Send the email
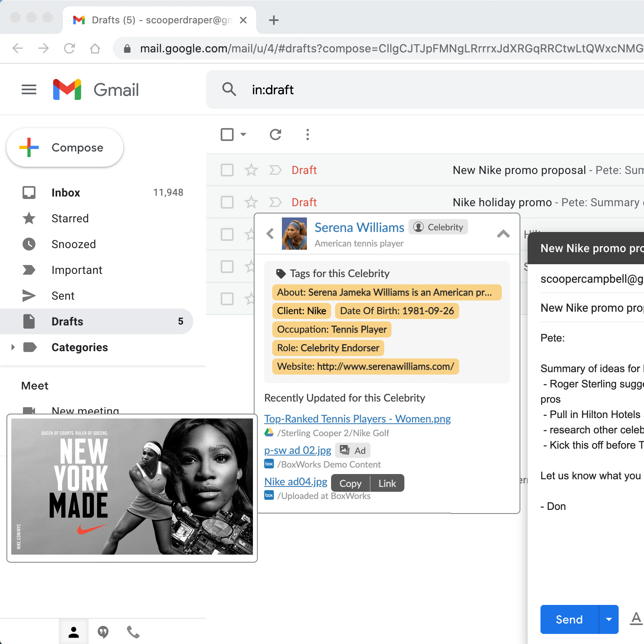 (x=569, y=619)
